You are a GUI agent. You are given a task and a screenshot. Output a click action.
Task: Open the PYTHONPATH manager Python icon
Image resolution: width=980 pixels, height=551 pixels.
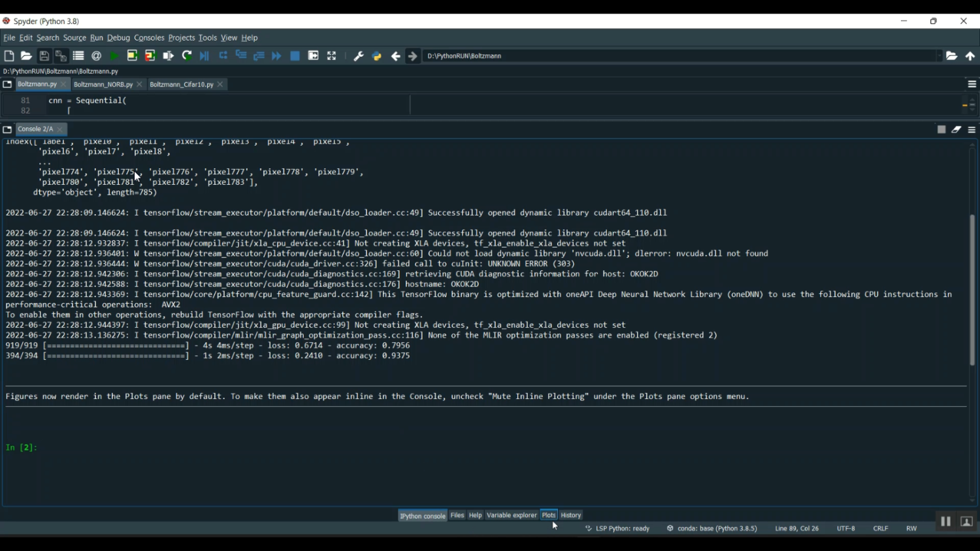(377, 56)
